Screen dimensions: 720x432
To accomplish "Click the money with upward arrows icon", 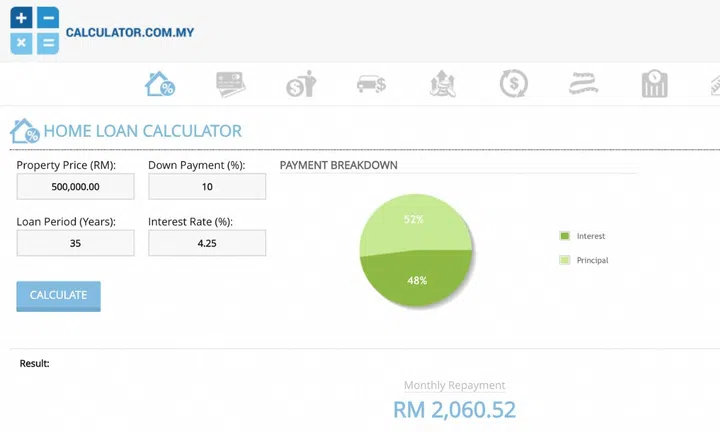I will (x=443, y=84).
